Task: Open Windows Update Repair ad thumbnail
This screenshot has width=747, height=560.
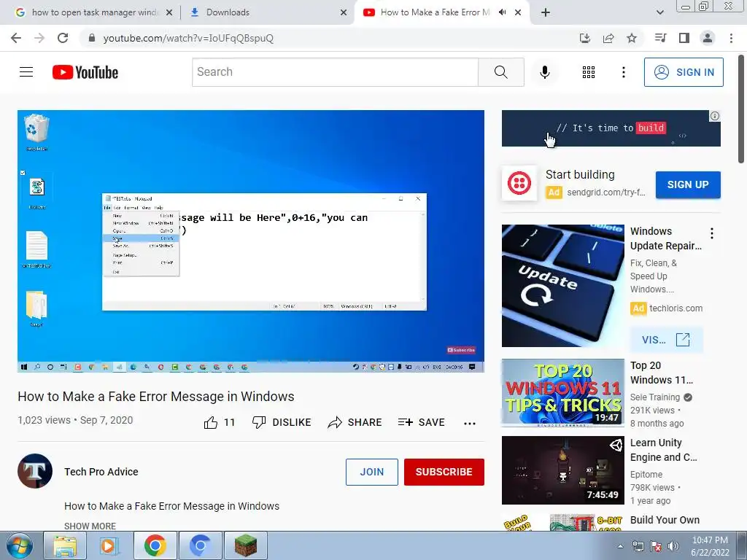Action: tap(562, 286)
